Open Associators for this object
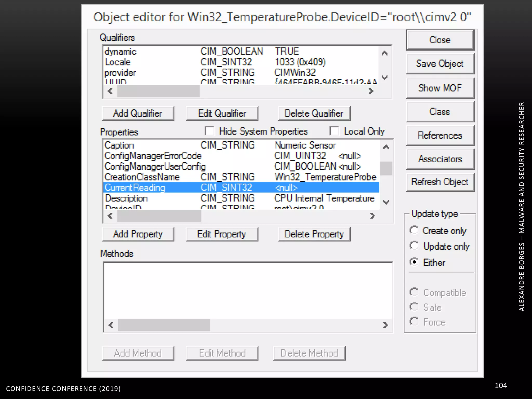This screenshot has height=399, width=532. click(x=440, y=159)
